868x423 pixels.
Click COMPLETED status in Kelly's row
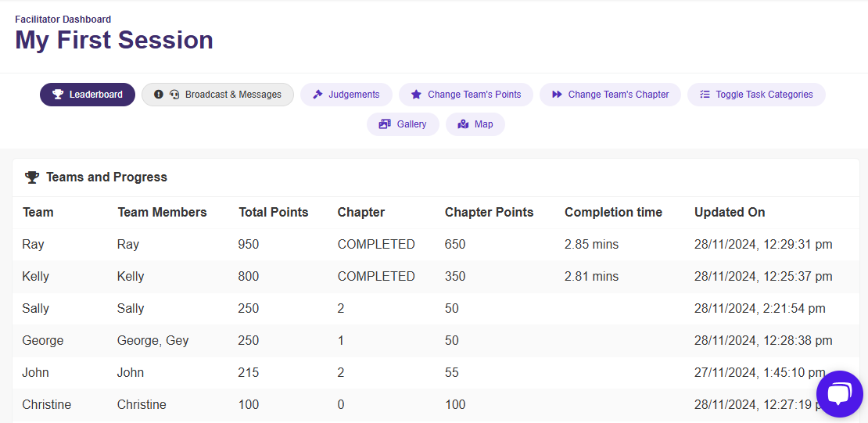point(376,276)
